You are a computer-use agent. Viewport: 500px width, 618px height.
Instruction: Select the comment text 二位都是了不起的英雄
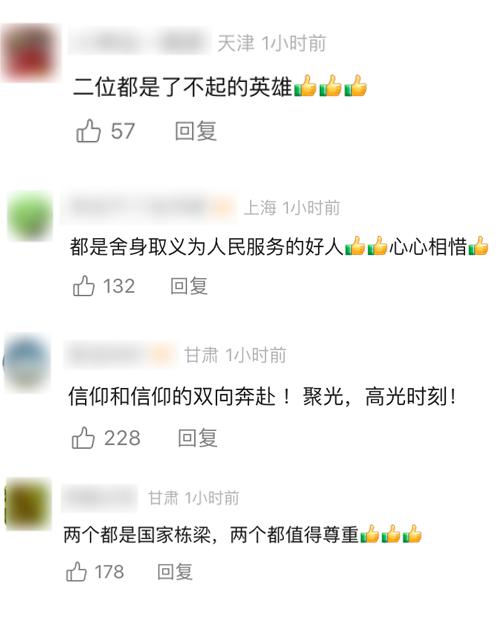tap(182, 87)
